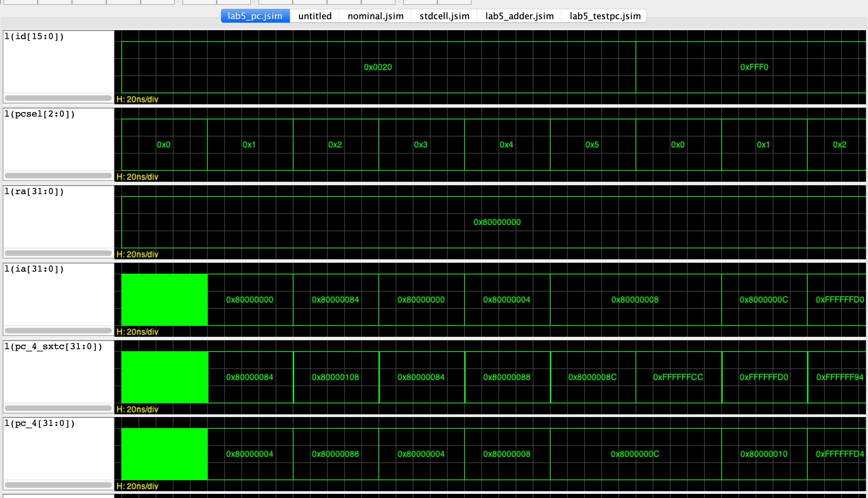
Task: Click the 0x80000004 value in the ia waveform
Action: [x=507, y=300]
